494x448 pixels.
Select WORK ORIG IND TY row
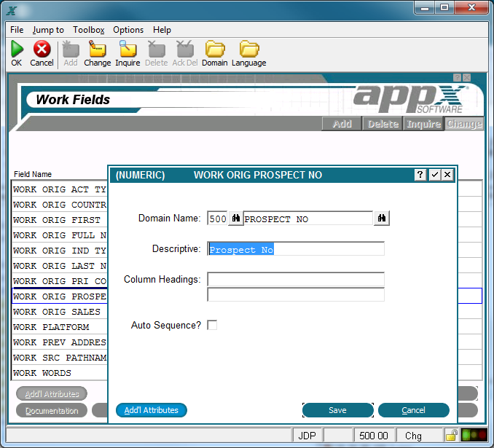[60, 251]
